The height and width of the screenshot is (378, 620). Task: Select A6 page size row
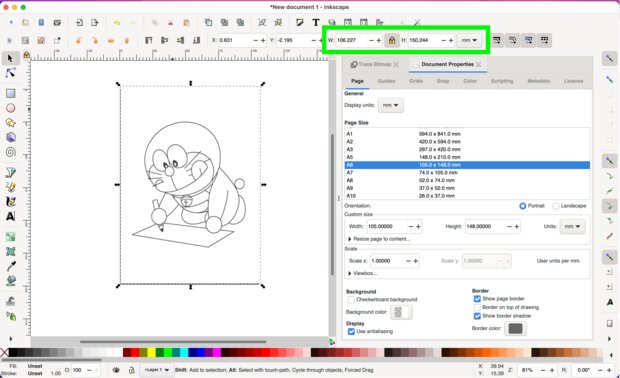(467, 165)
